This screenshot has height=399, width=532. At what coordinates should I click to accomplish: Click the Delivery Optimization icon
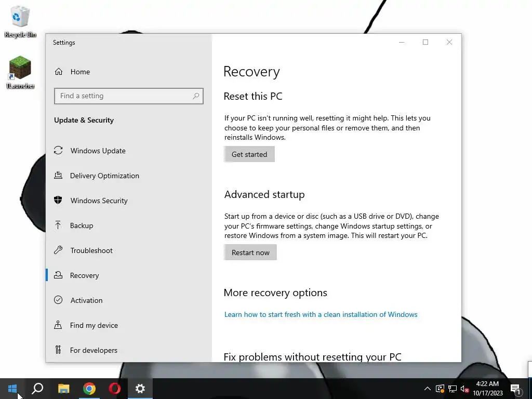point(58,176)
